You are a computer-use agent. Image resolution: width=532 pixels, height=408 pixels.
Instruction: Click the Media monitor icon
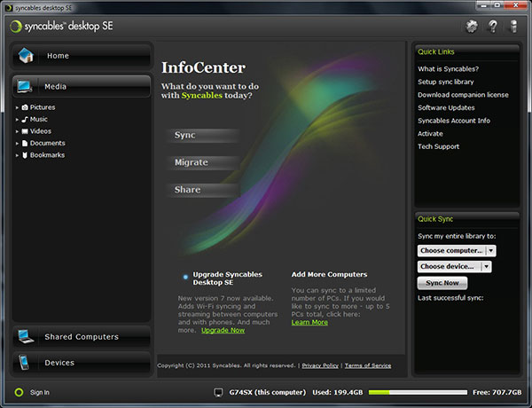(x=25, y=87)
